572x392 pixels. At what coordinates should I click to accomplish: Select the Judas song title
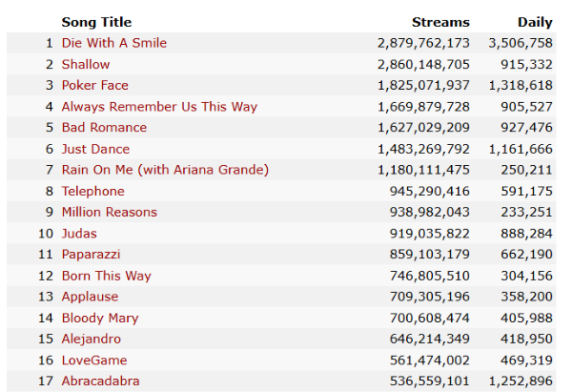tap(79, 233)
